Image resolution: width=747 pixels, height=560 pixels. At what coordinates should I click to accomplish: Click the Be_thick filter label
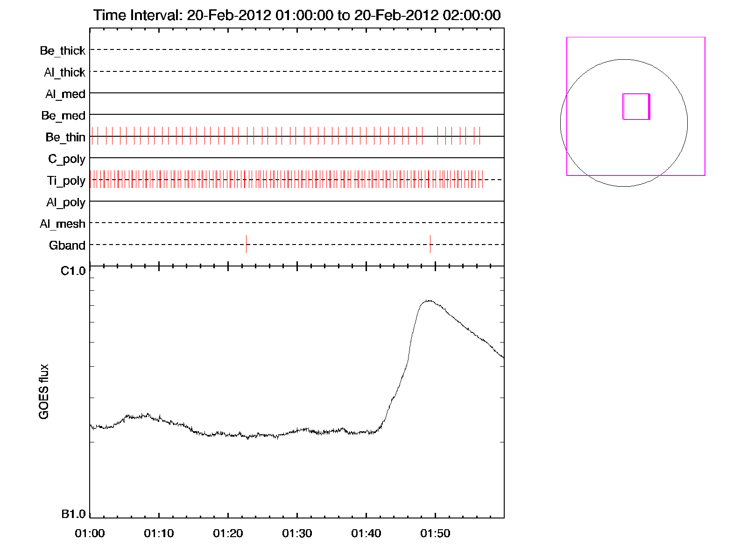click(x=63, y=50)
